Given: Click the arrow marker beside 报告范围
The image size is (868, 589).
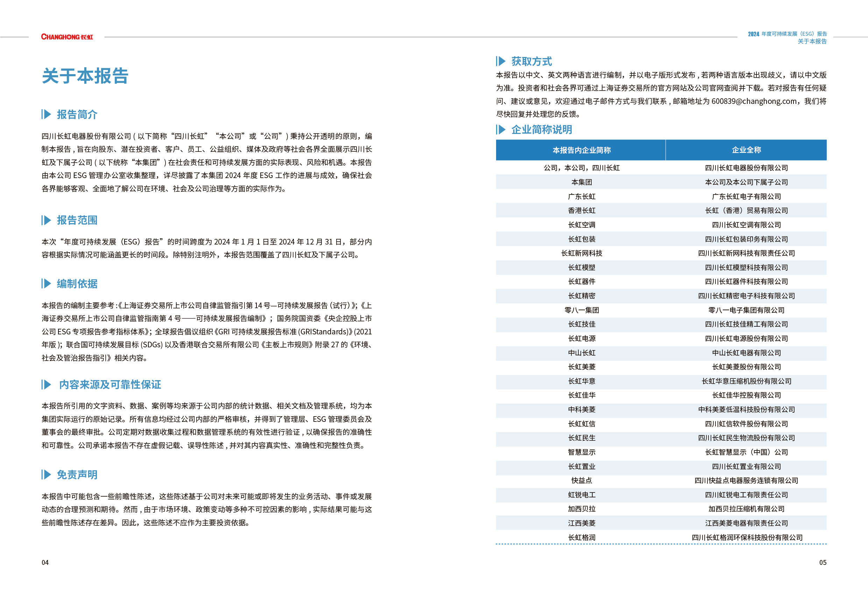Looking at the screenshot, I should [46, 220].
